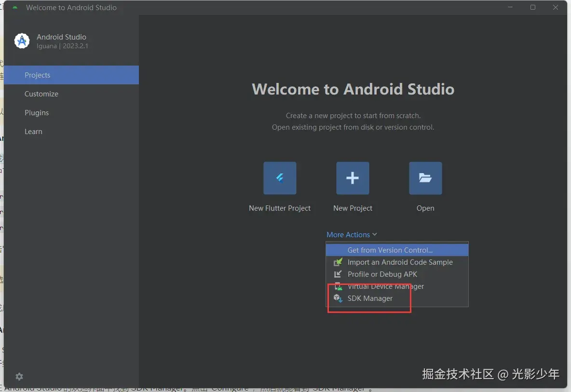
Task: Click the Profile or Debug APK icon
Action: click(338, 274)
